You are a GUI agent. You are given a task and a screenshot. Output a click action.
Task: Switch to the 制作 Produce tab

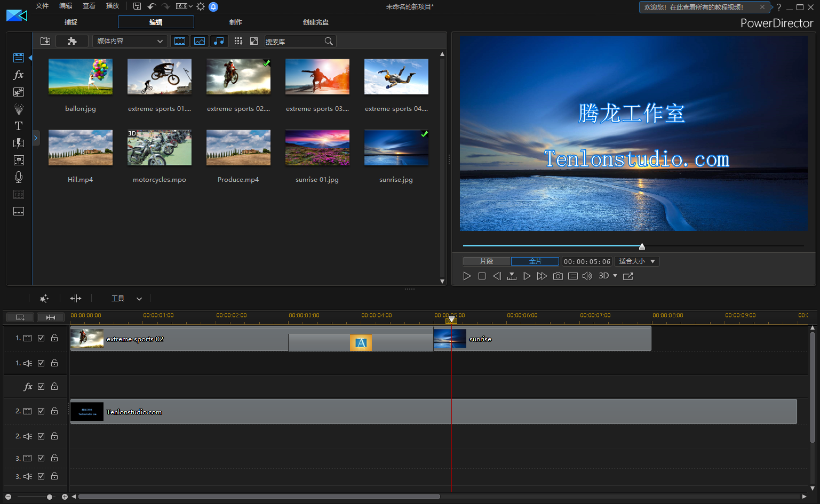point(236,22)
